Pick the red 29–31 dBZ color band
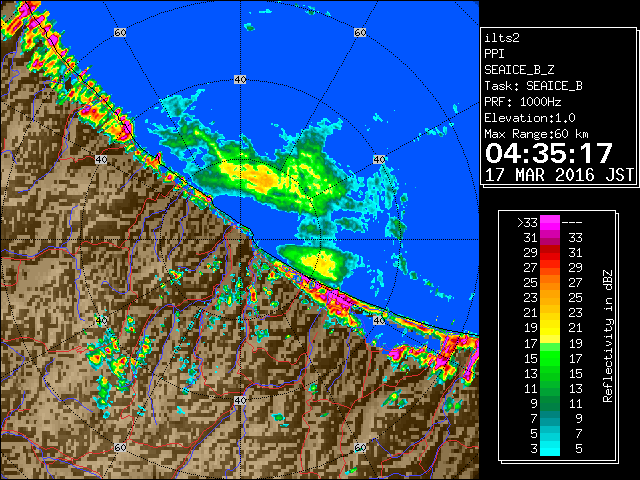This screenshot has width=640, height=480. tap(550, 253)
